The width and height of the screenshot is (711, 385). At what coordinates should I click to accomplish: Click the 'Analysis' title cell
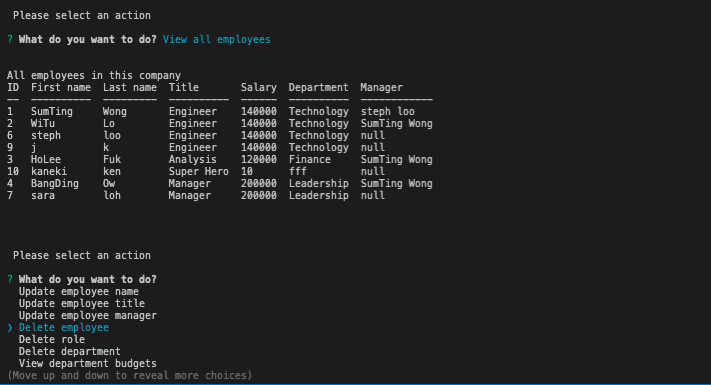(193, 160)
